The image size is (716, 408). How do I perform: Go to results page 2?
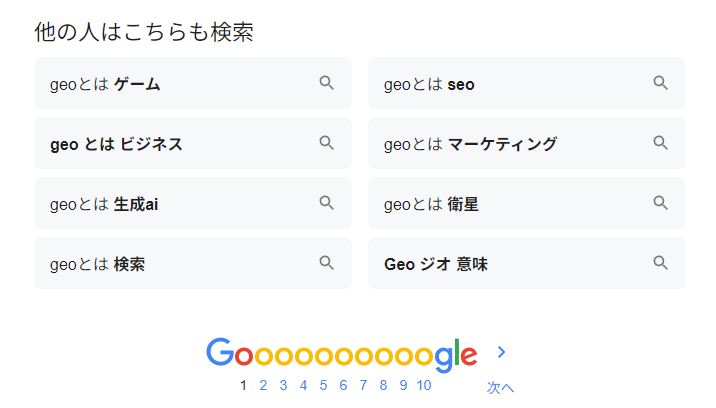[x=263, y=385]
